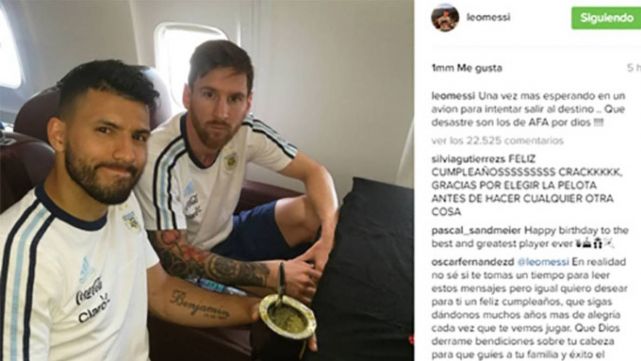
Task: Click the AFA crest on left jersey
Action: [x=131, y=221]
